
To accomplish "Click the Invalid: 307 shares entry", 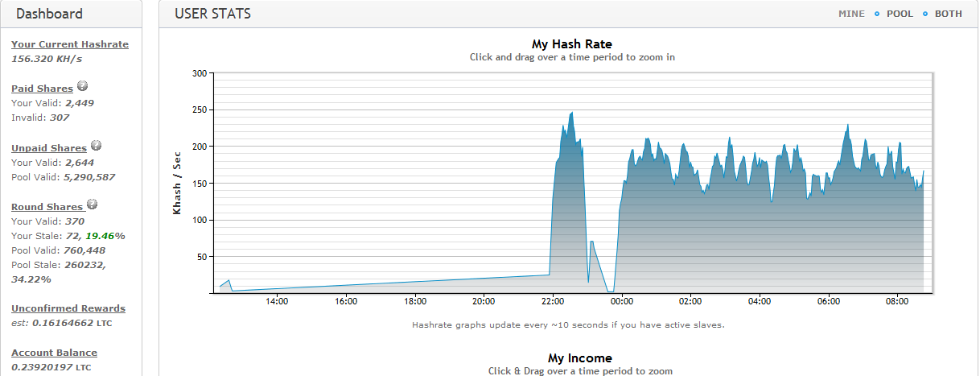I will (40, 118).
